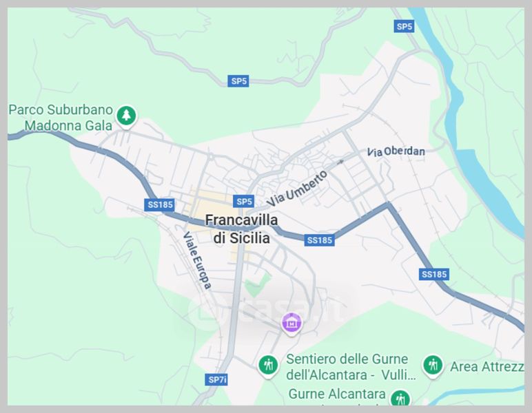Select the Gurne Alcantara hiking pin icon

400,399
